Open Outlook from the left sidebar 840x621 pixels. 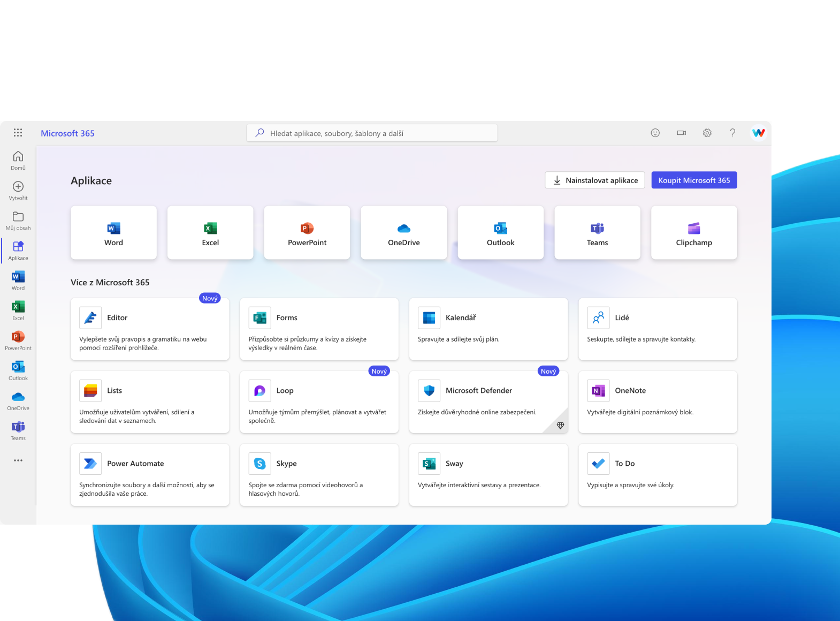18,370
